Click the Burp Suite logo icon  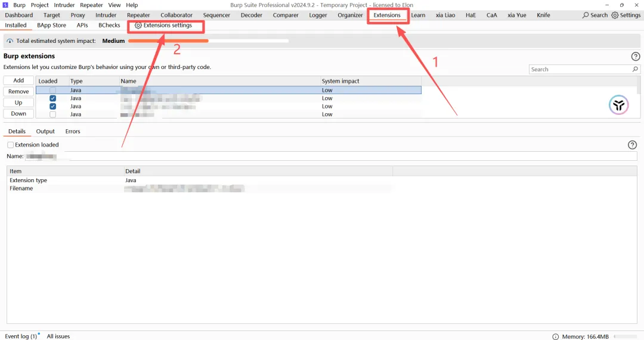pos(5,5)
